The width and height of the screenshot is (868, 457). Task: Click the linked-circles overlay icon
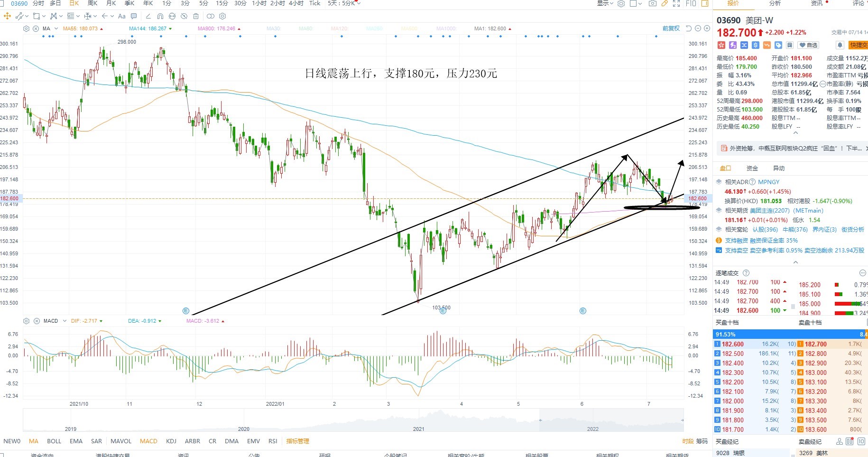(x=211, y=16)
